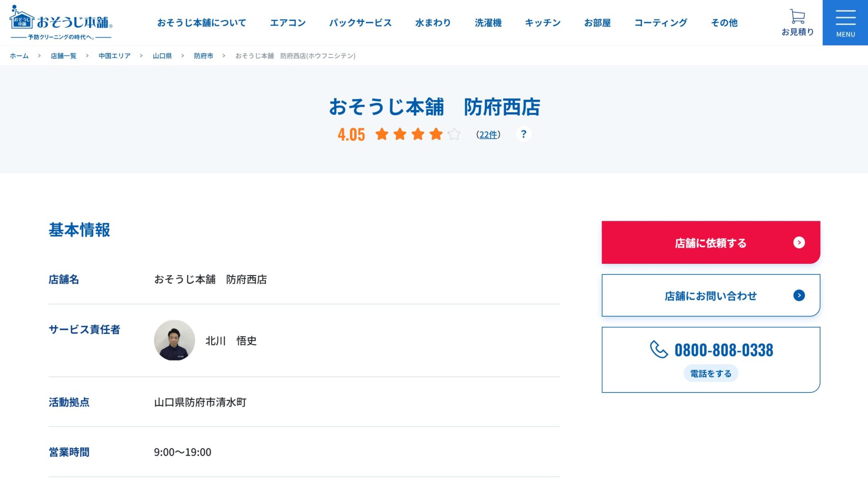Click the 電話をする button
The image size is (868, 480).
711,374
